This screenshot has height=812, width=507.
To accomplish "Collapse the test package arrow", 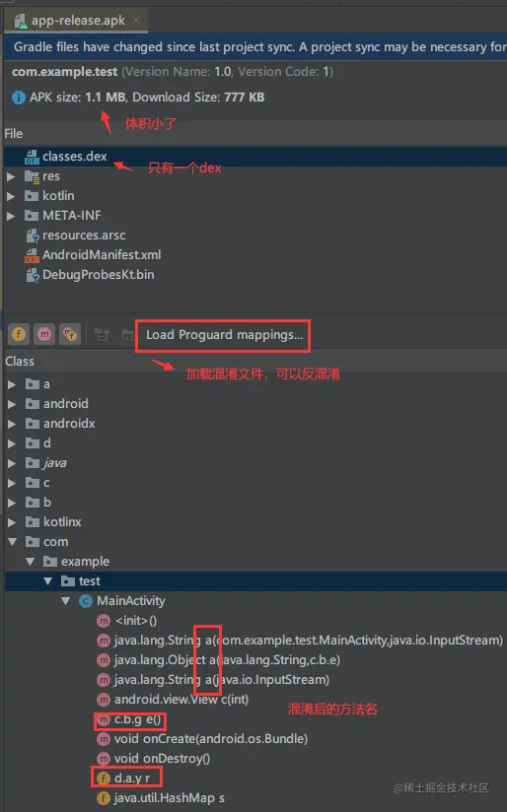I will tap(47, 581).
